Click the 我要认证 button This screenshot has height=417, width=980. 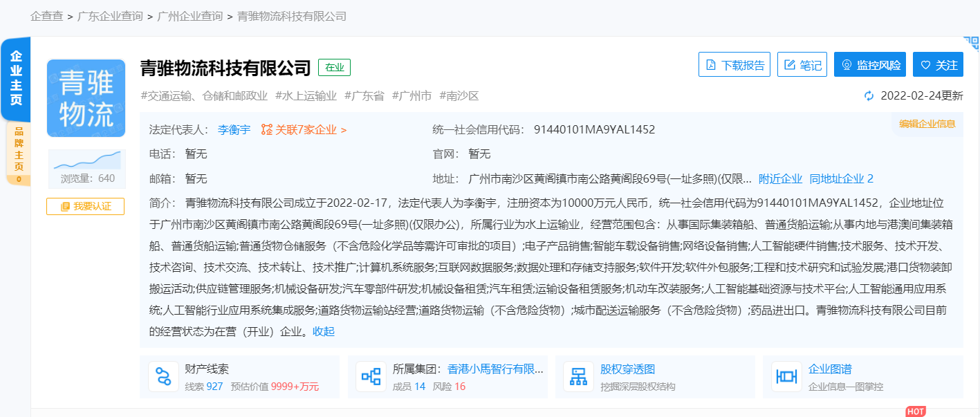point(86,206)
